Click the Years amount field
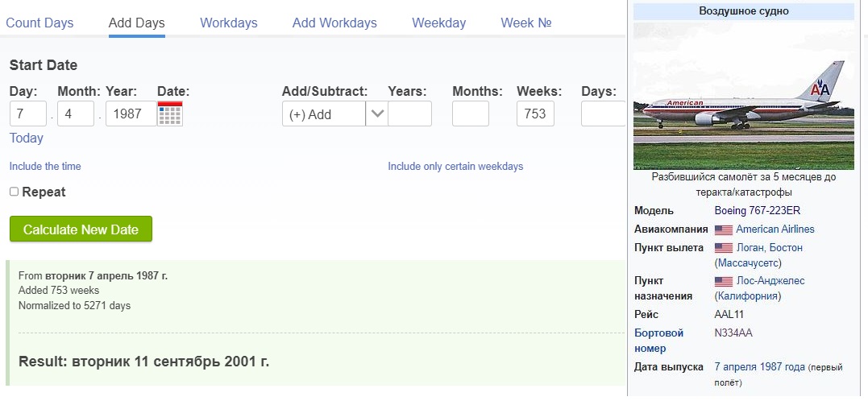Image resolution: width=868 pixels, height=405 pixels. [409, 114]
